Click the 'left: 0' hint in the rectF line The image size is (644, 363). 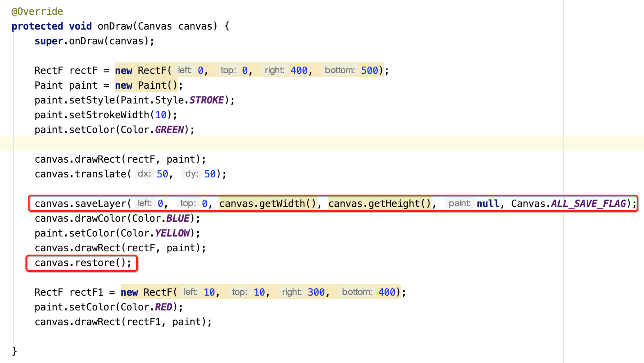[x=190, y=70]
